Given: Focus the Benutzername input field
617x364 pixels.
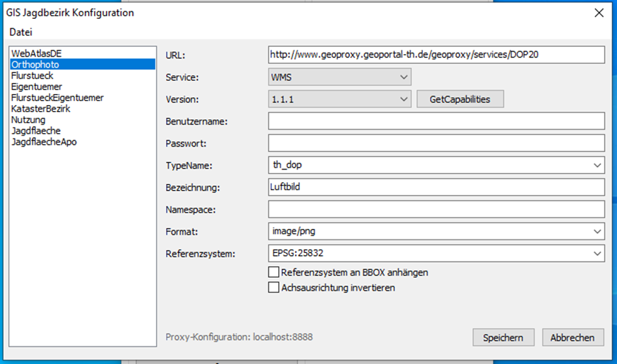Looking at the screenshot, I should pos(436,121).
